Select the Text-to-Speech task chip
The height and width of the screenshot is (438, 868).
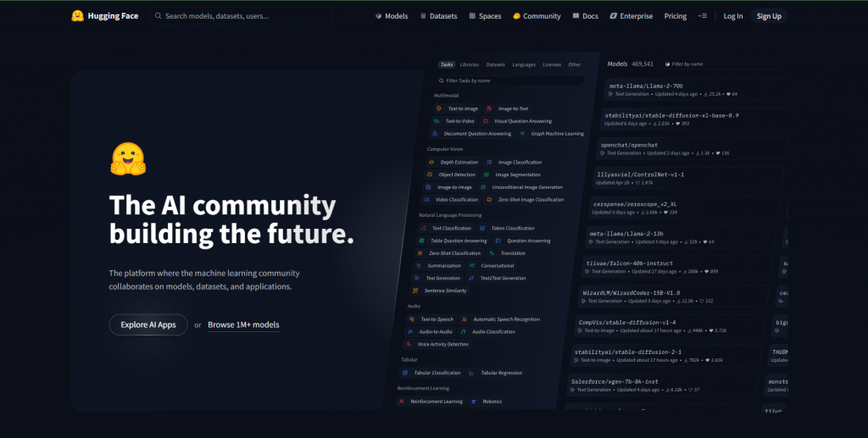[x=431, y=319]
